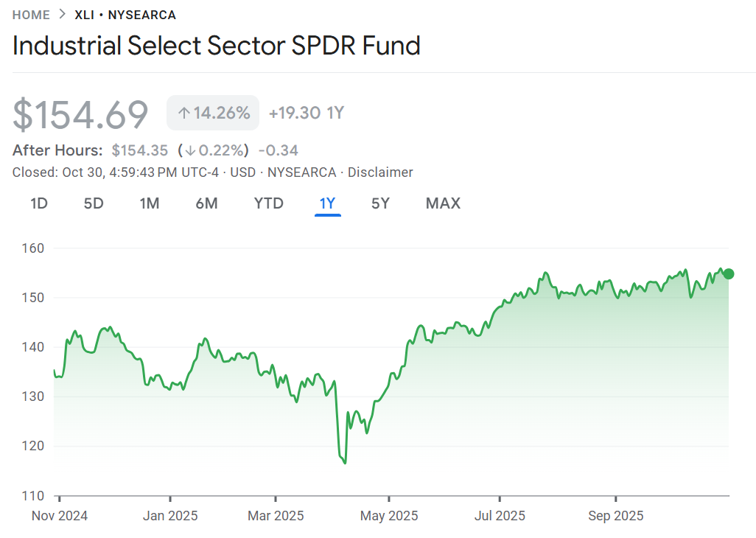Click the chart's lowest dip near April 2025
The image size is (756, 538).
(344, 462)
